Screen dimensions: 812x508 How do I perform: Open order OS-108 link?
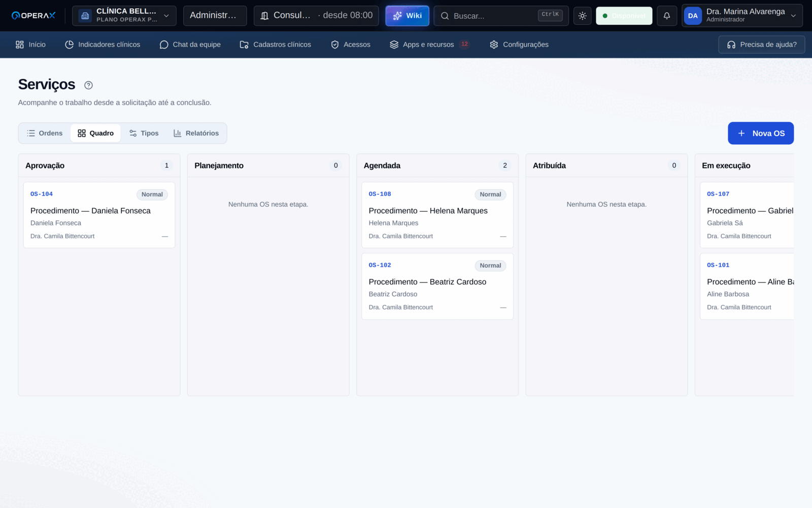[x=380, y=194]
